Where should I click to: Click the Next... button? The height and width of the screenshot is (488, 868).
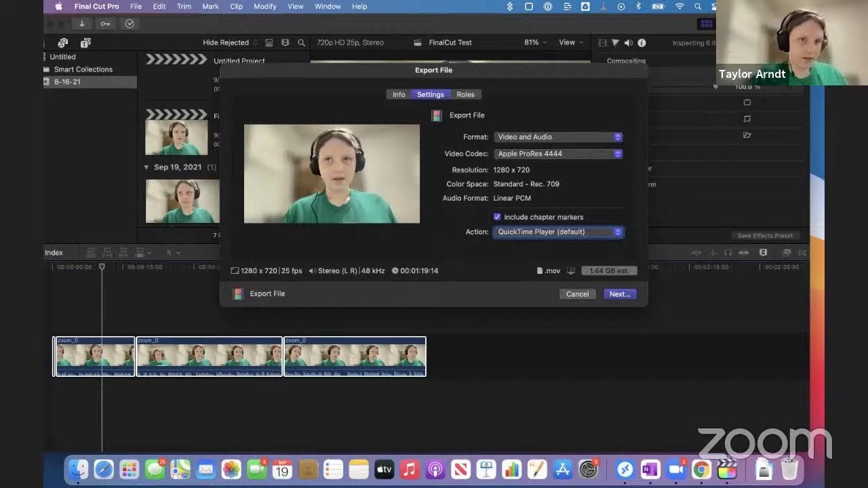[x=620, y=294]
